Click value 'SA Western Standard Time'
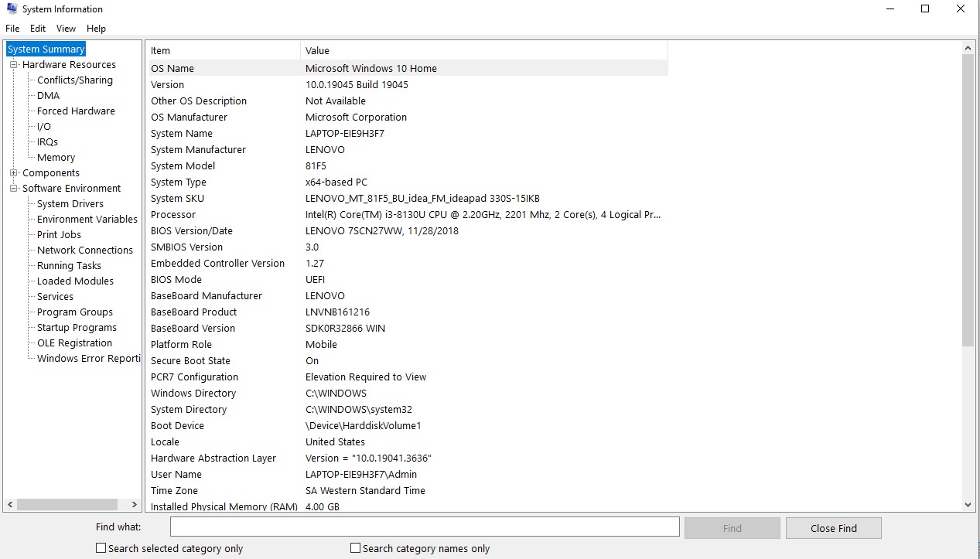The width and height of the screenshot is (980, 559). [365, 491]
